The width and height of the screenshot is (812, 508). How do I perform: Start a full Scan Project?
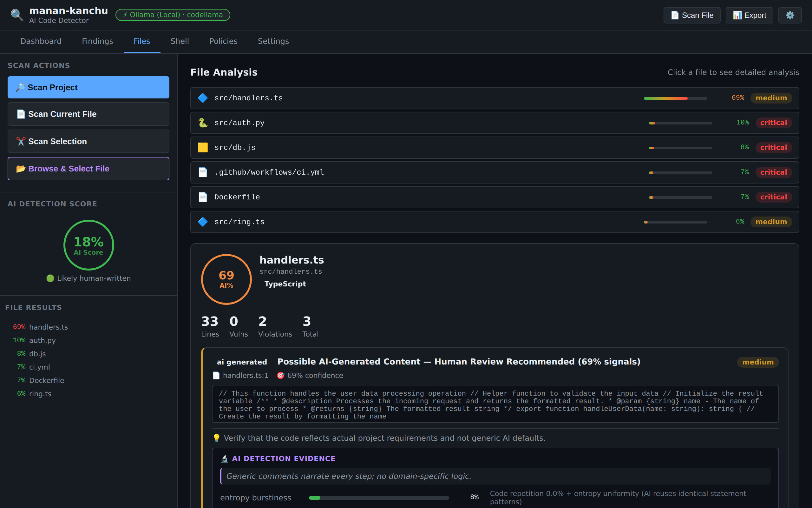pyautogui.click(x=88, y=87)
